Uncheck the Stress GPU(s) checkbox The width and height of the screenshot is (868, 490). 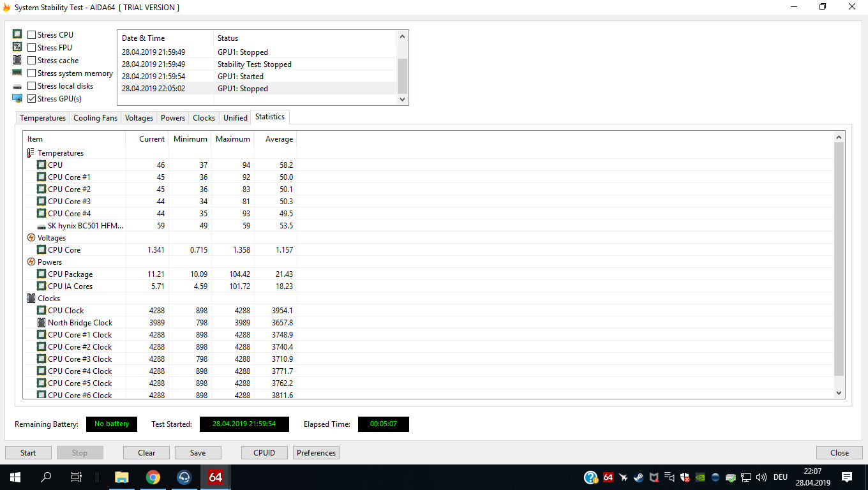[x=32, y=99]
